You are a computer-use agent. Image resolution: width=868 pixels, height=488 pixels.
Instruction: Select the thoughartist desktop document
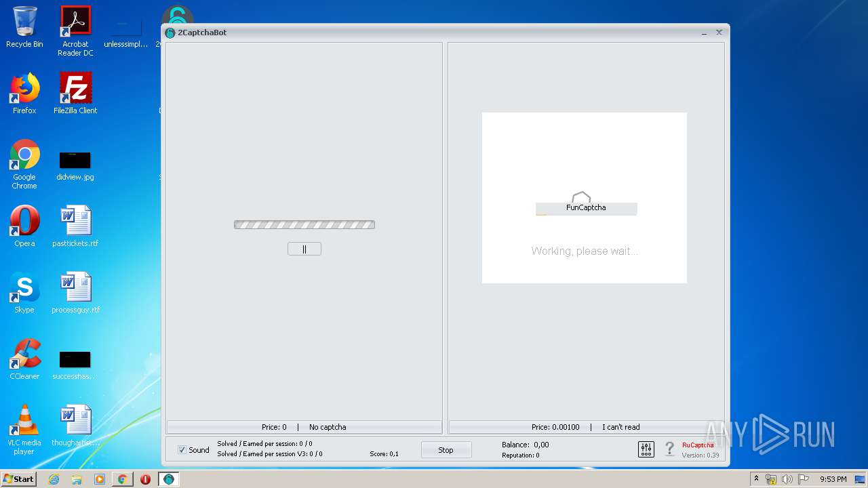tap(75, 426)
